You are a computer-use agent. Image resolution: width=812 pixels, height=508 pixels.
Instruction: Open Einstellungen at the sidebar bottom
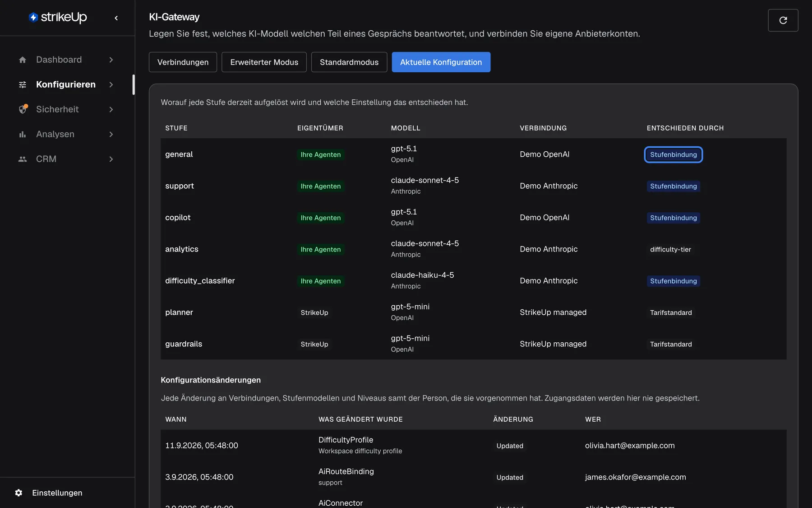57,493
